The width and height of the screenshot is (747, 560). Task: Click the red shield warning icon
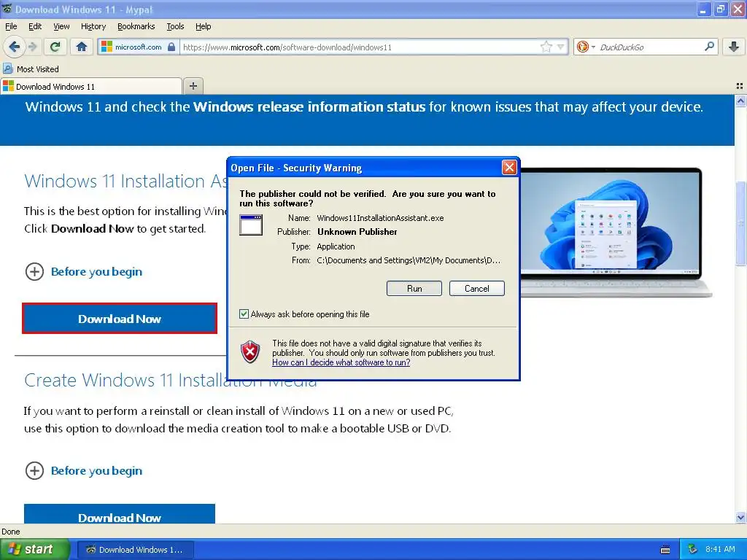(251, 352)
